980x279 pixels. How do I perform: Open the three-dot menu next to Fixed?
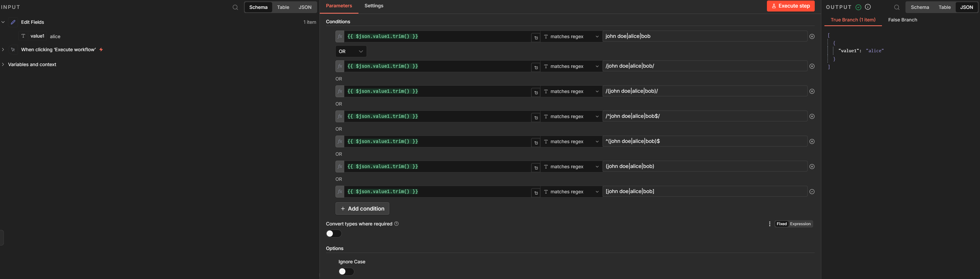(x=770, y=224)
